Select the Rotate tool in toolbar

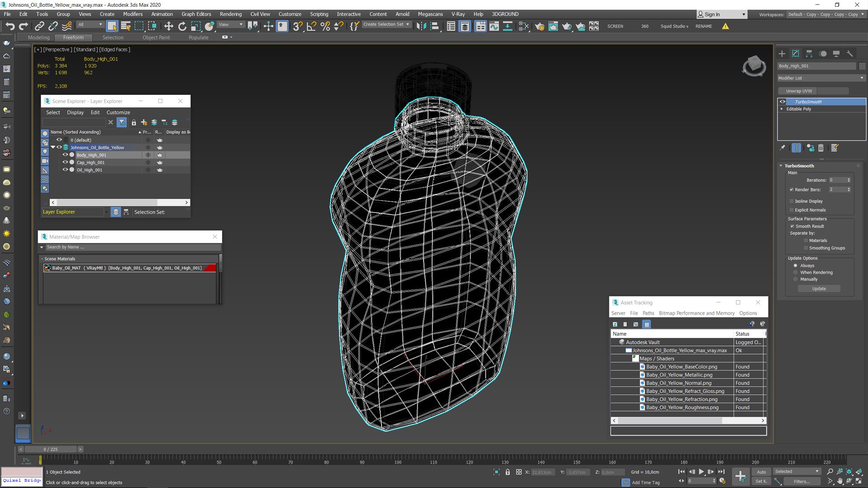(182, 26)
